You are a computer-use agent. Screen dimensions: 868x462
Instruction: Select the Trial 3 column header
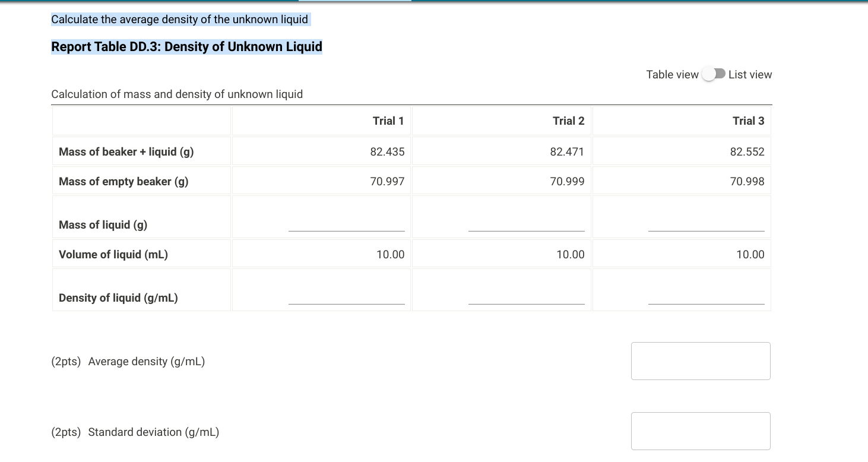[x=749, y=121]
